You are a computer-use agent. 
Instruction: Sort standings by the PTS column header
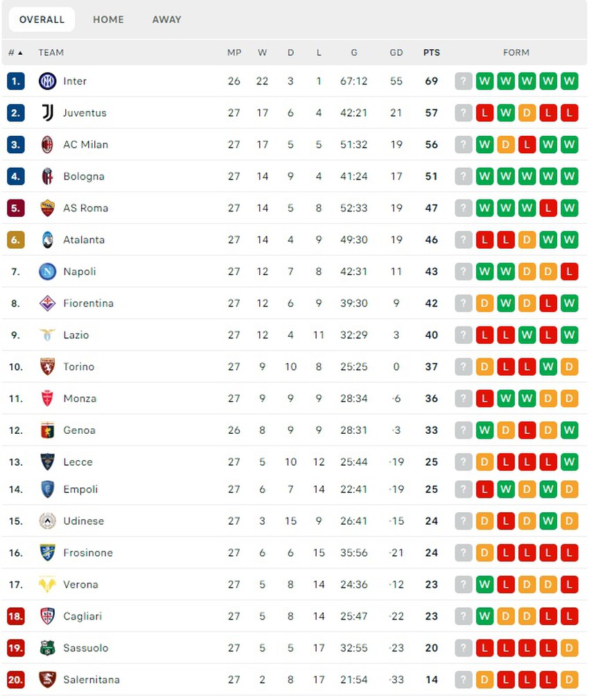(x=430, y=52)
